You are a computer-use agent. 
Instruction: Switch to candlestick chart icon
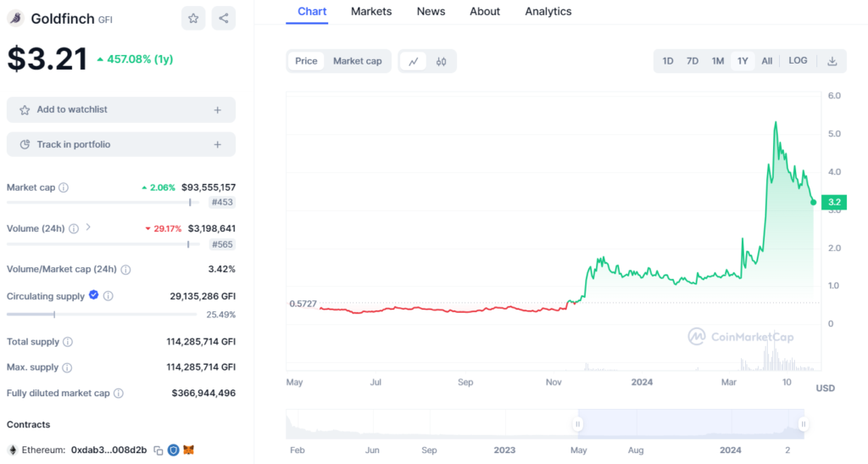point(442,61)
